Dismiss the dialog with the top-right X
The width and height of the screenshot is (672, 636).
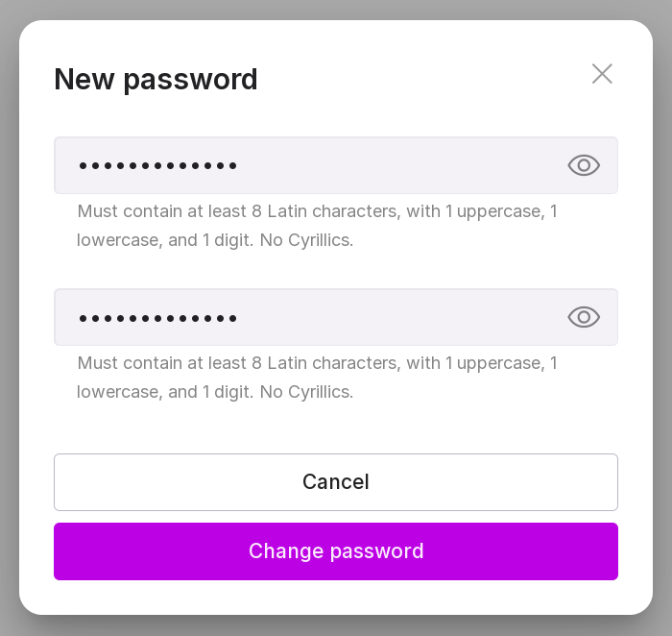602,74
